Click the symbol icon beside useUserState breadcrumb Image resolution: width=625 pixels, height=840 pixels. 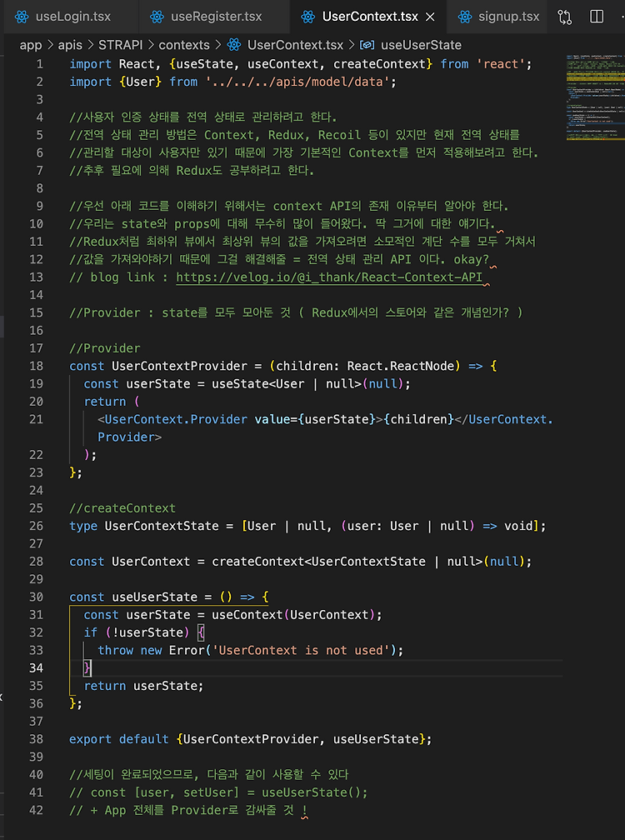pos(367,45)
